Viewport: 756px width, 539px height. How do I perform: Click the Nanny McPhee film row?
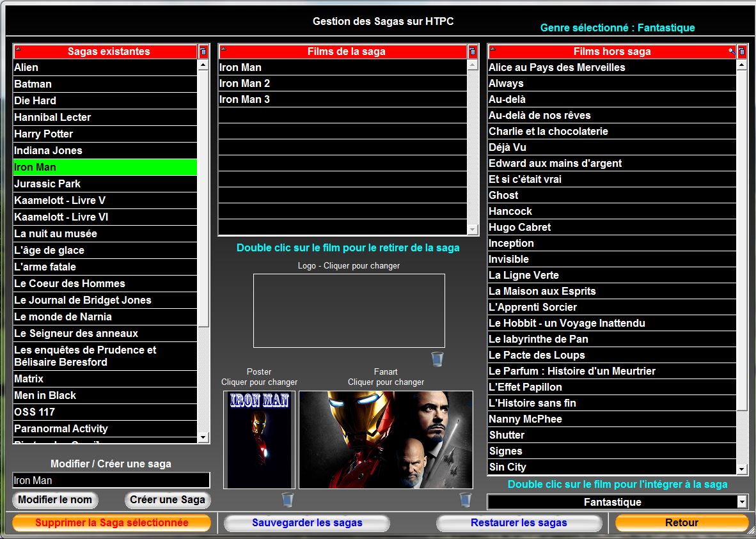tap(612, 419)
